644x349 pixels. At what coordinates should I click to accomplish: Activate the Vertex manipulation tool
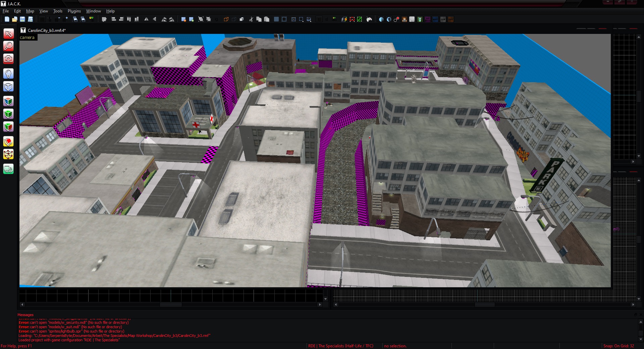click(8, 154)
